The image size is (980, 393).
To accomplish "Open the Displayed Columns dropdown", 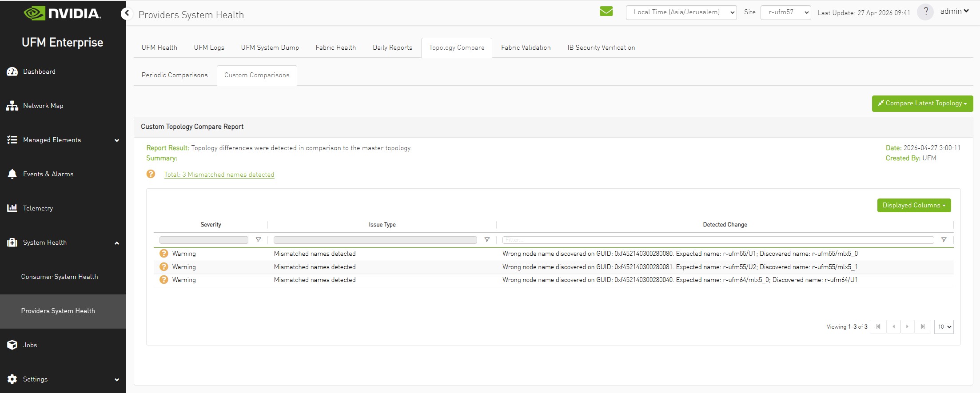I will pos(914,205).
